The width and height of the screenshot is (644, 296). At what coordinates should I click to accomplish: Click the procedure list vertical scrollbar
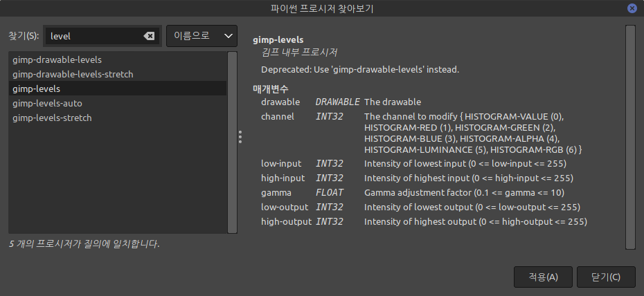point(233,142)
